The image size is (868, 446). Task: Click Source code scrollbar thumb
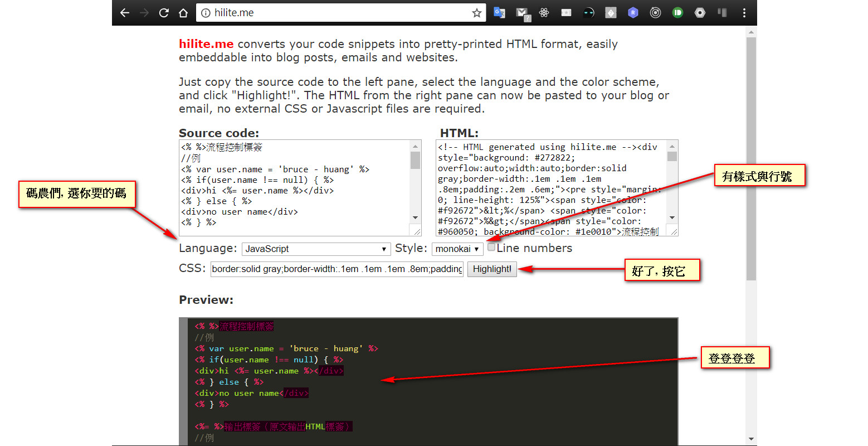416,160
